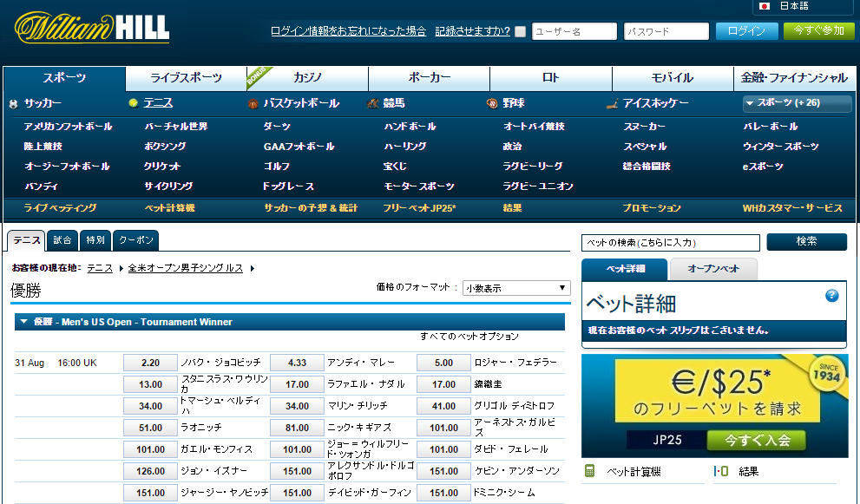The width and height of the screenshot is (860, 504).
Task: Select odds 126.00 for ジョン・イズナー
Action: pyautogui.click(x=150, y=471)
